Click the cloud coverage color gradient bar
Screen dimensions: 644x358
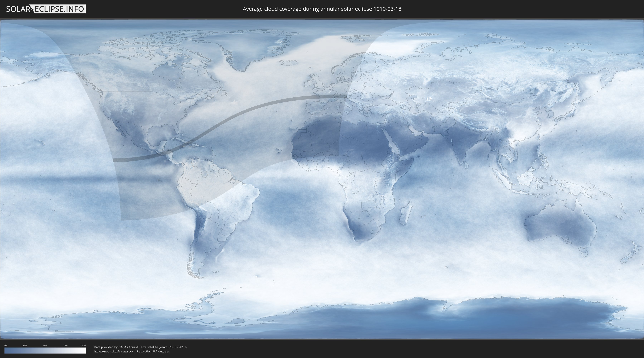point(45,350)
